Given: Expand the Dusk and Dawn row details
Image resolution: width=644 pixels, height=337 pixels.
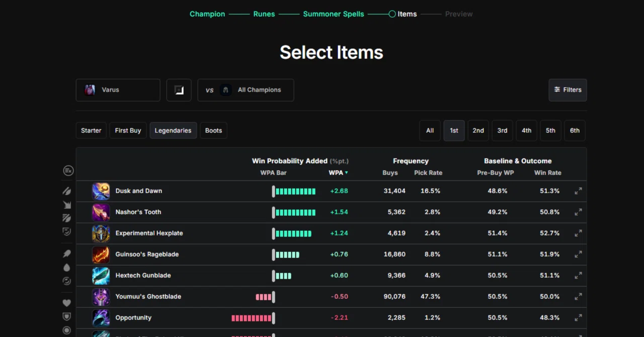Looking at the screenshot, I should coord(578,191).
